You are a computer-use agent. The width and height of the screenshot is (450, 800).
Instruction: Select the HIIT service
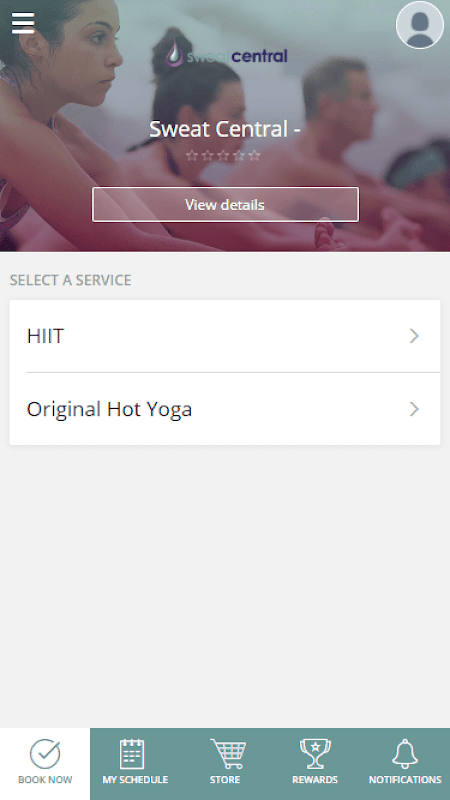coord(225,336)
